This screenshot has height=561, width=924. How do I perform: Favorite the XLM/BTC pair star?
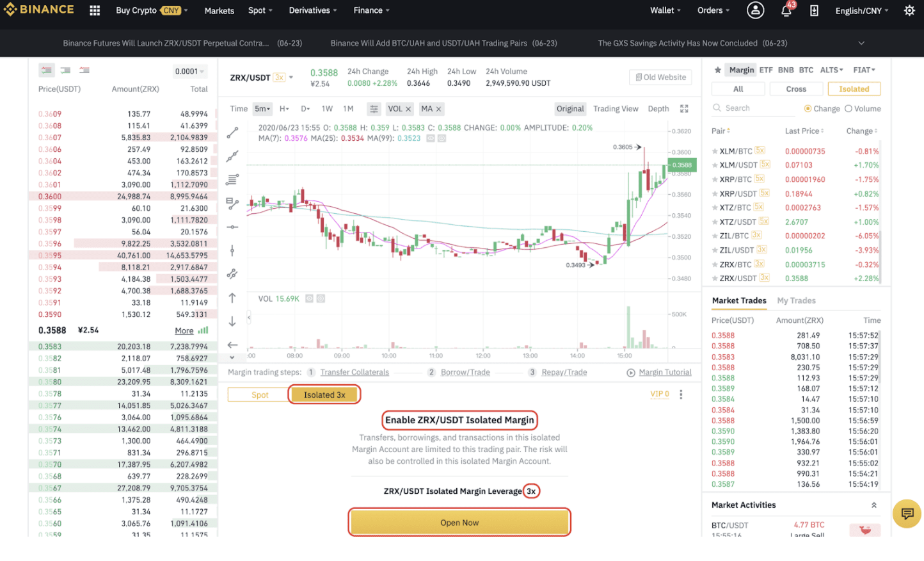click(715, 152)
